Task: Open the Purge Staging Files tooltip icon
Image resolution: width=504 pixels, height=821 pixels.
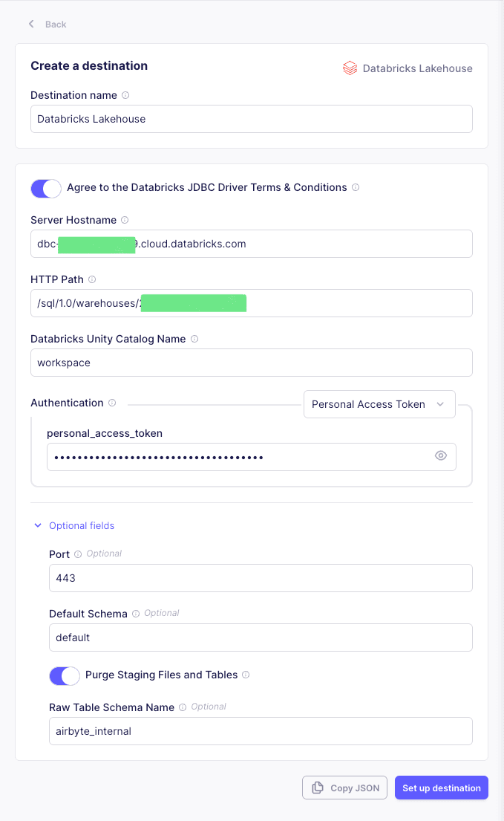Action: click(x=246, y=675)
